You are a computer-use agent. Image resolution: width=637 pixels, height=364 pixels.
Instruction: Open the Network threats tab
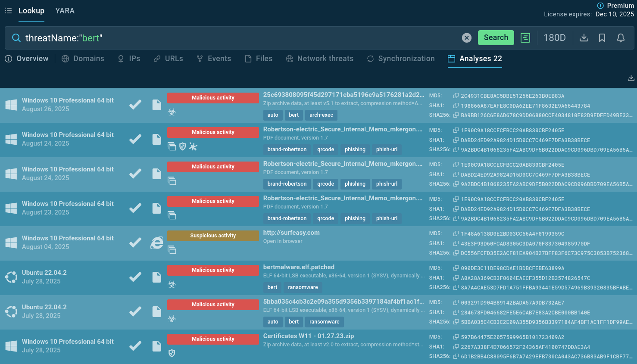click(320, 59)
